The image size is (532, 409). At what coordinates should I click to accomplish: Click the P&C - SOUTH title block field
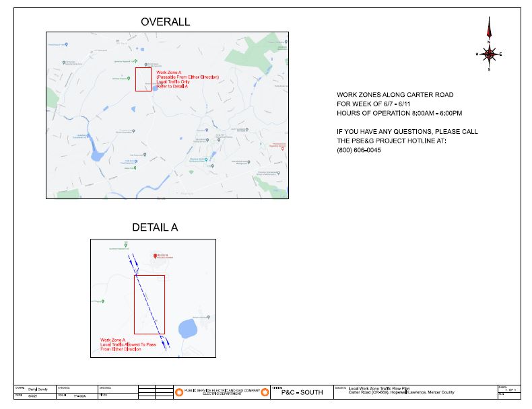coord(302,392)
